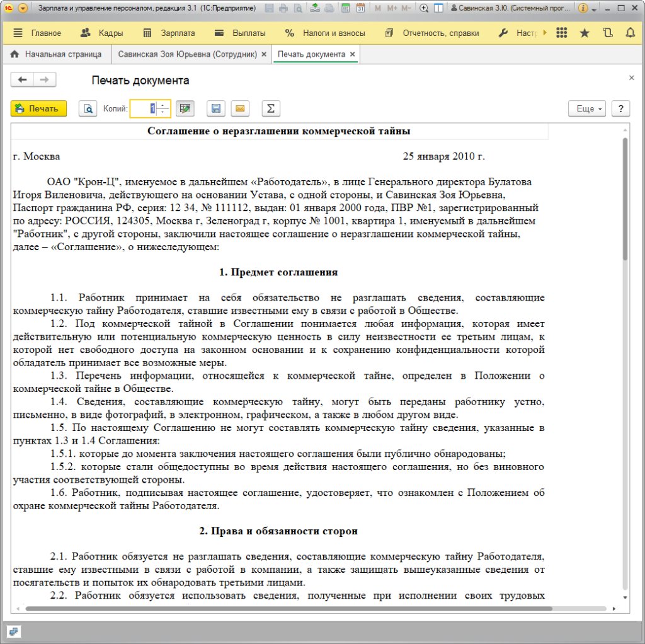Click the text г. Москва
This screenshot has height=644, width=645.
[37, 156]
